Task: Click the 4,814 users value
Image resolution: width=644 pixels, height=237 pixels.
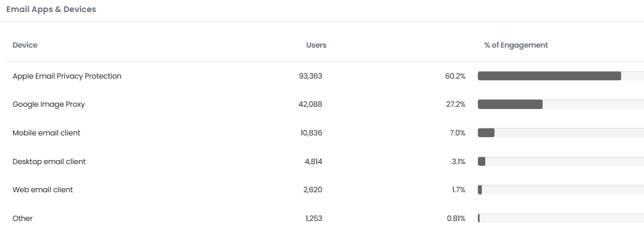Action: coord(313,162)
